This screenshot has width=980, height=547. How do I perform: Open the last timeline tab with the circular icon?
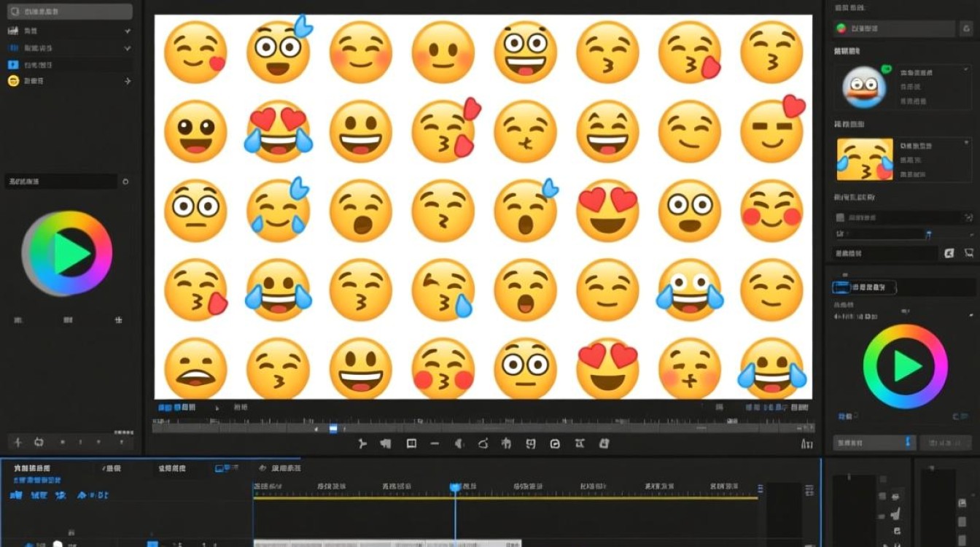[x=280, y=468]
